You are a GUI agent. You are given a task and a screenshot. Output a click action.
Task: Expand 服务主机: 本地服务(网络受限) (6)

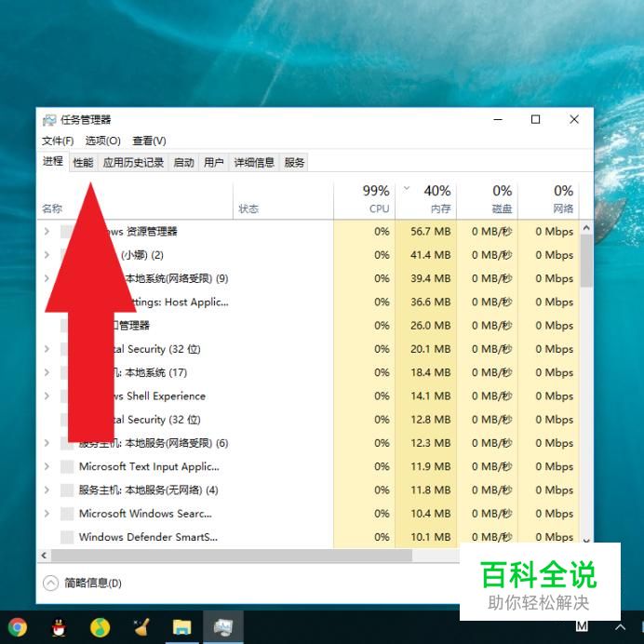coord(47,443)
